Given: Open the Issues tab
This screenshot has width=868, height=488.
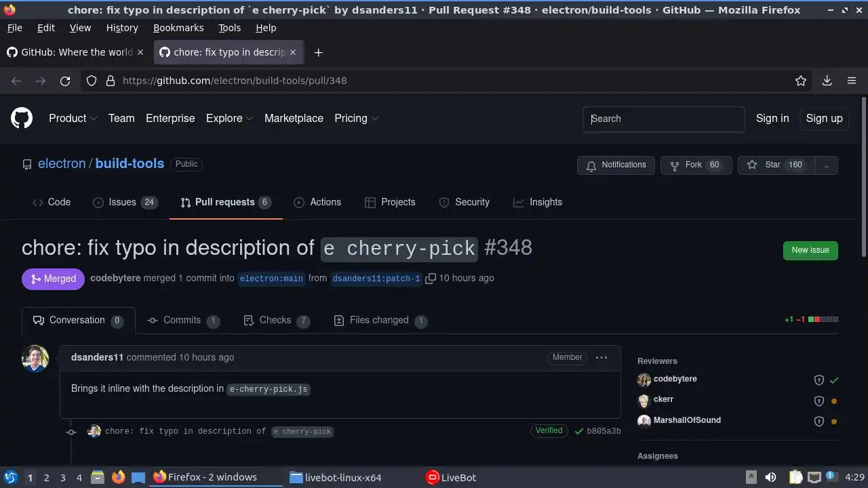Looking at the screenshot, I should point(125,202).
